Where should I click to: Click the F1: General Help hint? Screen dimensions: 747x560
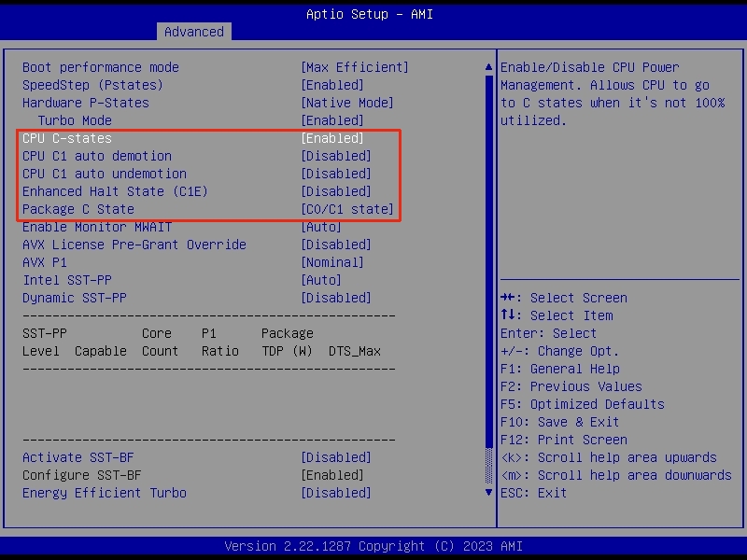[560, 369]
